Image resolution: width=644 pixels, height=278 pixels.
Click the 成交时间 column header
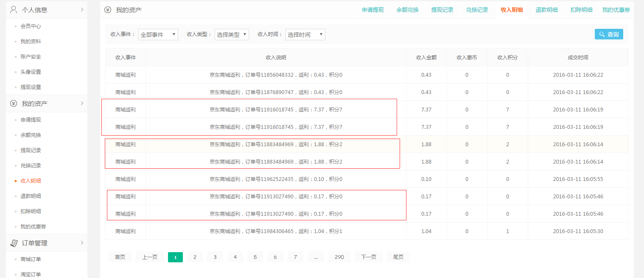(578, 57)
